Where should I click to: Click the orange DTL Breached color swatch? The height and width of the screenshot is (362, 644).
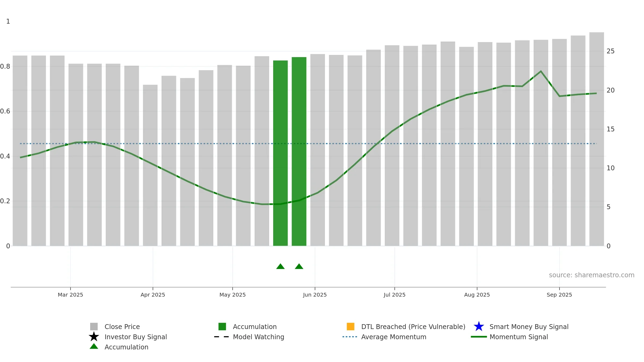[x=350, y=327]
